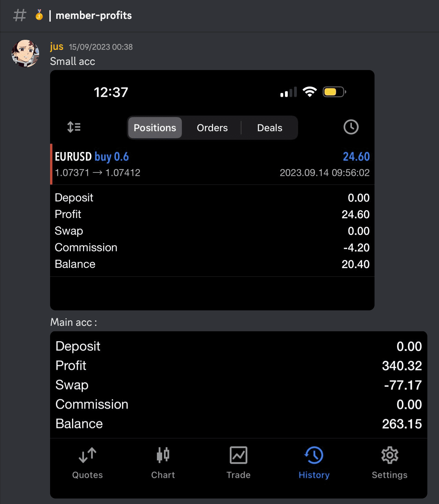Click the hashtag icon in the channel header
This screenshot has width=439, height=504.
(x=20, y=15)
